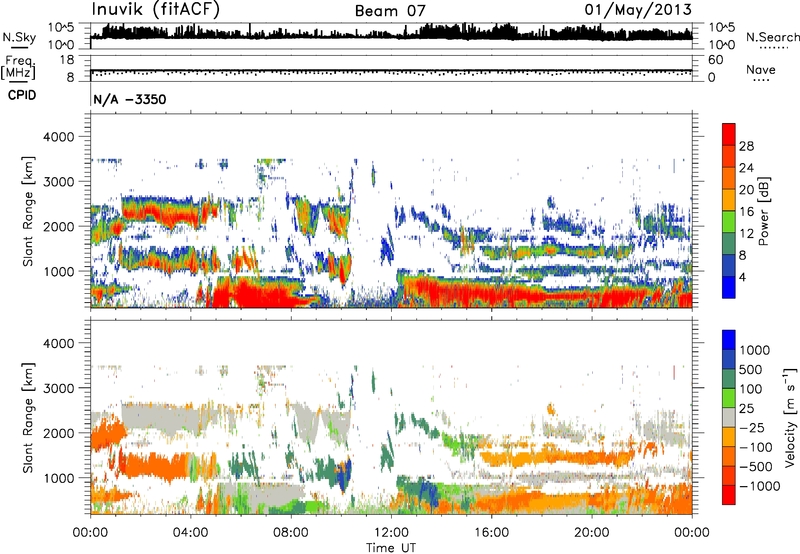Select the "-500" velocity colorbar label
Screen dimensions: 800x554
[756, 467]
